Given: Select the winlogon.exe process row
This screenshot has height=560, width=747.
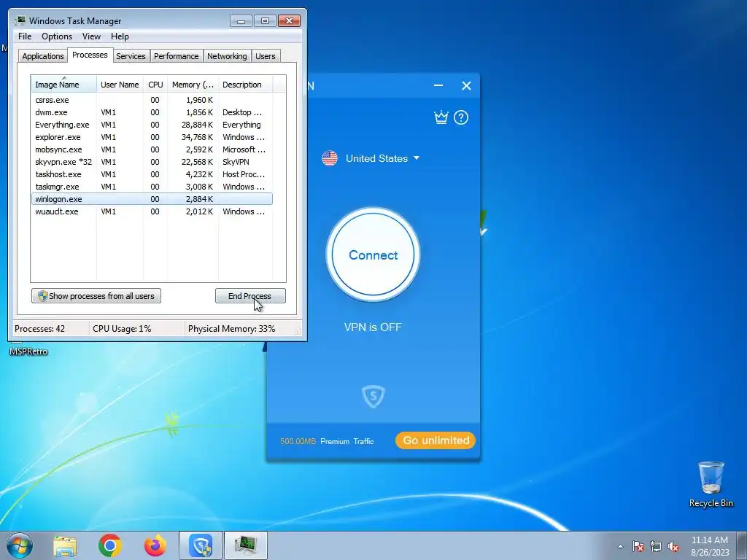Looking at the screenshot, I should pyautogui.click(x=152, y=199).
